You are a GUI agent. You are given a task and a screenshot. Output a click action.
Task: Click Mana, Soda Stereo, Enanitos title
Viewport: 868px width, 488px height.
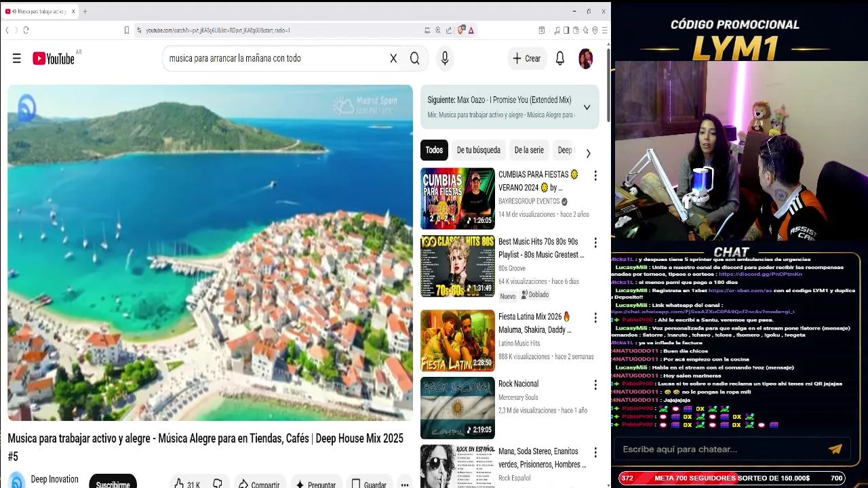[542, 457]
